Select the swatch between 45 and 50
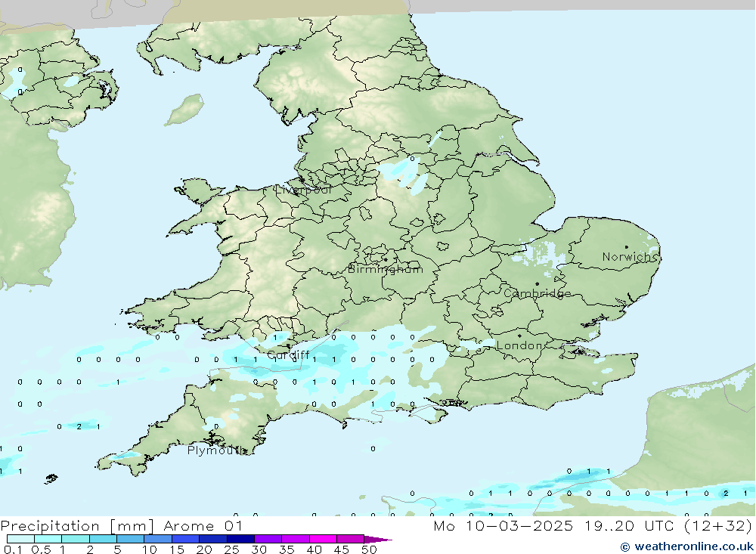This screenshot has width=756, height=554. point(350,539)
